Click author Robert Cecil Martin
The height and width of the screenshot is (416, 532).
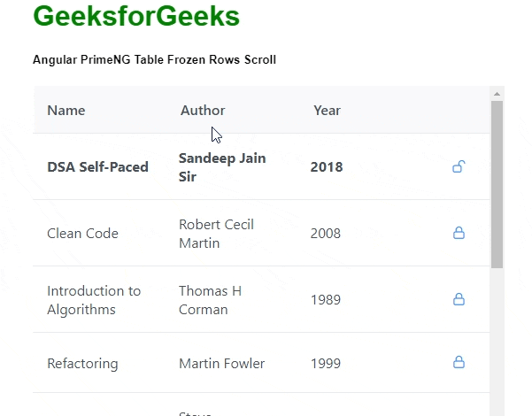pyautogui.click(x=216, y=234)
